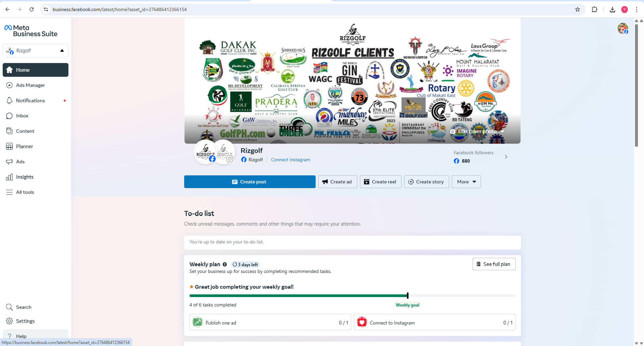The image size is (644, 346).
Task: Click the All tools hamburger icon
Action: pos(9,192)
